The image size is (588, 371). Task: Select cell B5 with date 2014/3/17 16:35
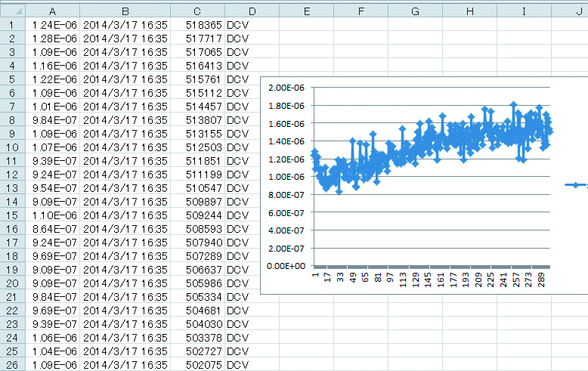[125, 79]
